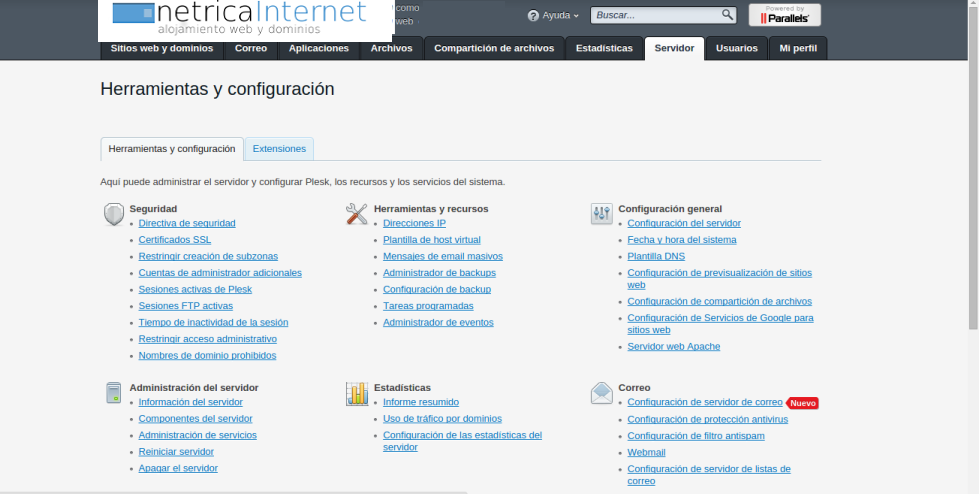Switch to the Extensiones tab
The image size is (979, 494).
pyautogui.click(x=279, y=149)
